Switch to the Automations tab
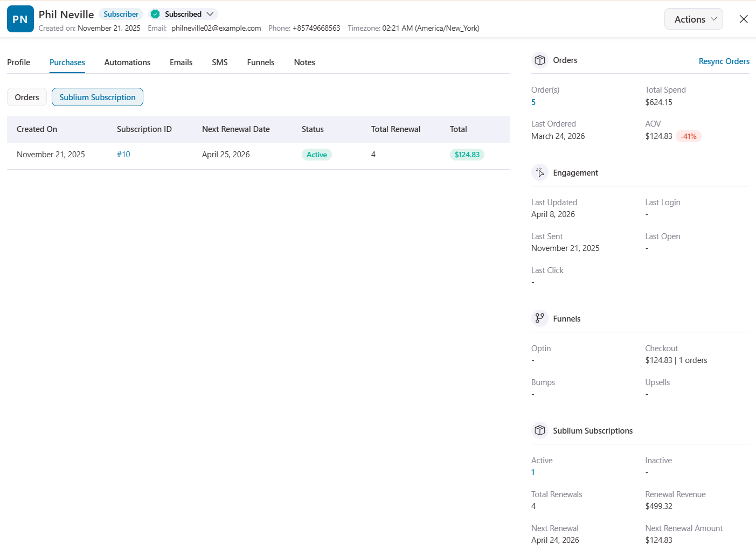 pyautogui.click(x=127, y=62)
